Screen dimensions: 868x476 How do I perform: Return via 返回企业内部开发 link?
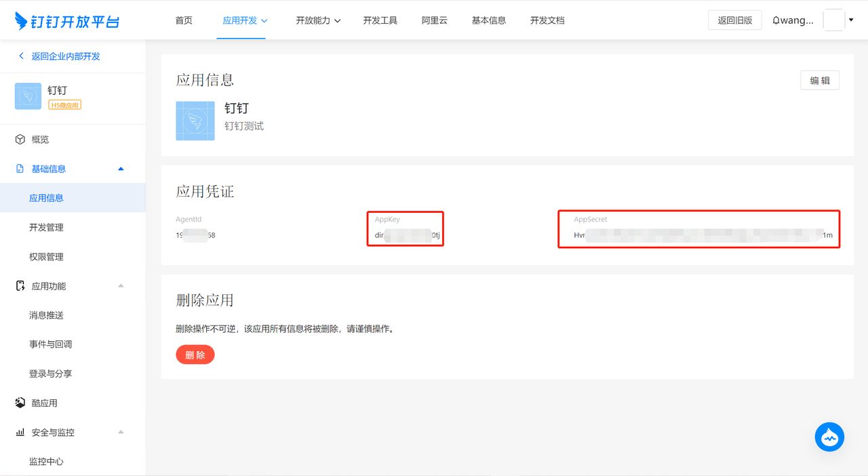point(66,56)
